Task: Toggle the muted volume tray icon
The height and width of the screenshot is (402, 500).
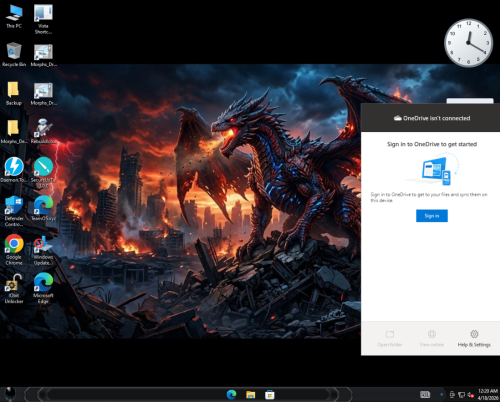Action: pyautogui.click(x=471, y=395)
